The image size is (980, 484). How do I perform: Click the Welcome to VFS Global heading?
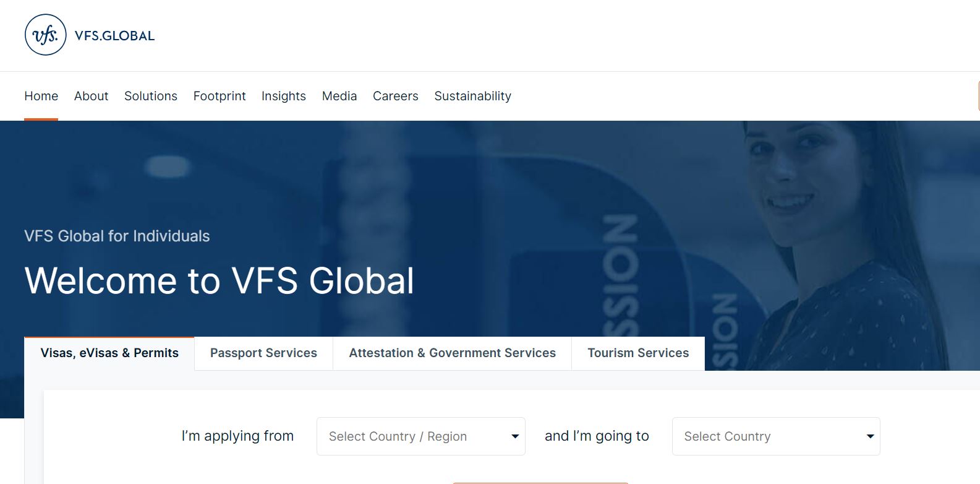click(219, 280)
